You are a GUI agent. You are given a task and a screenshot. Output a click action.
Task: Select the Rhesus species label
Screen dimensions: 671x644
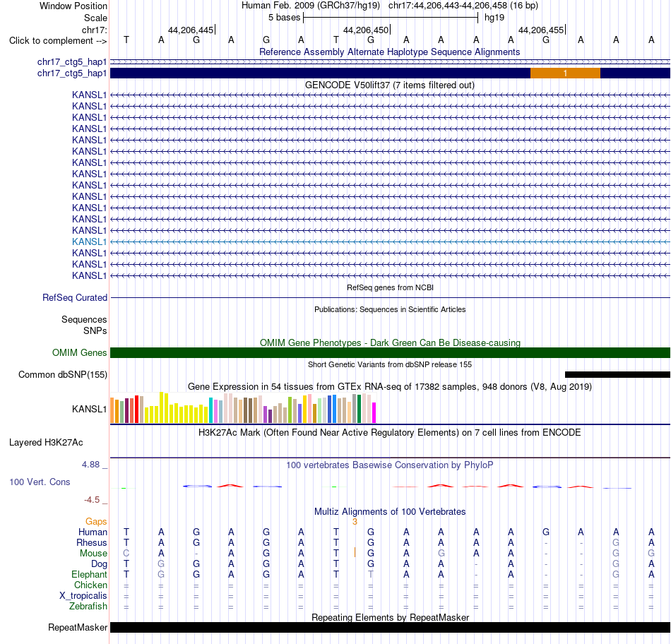coord(92,542)
